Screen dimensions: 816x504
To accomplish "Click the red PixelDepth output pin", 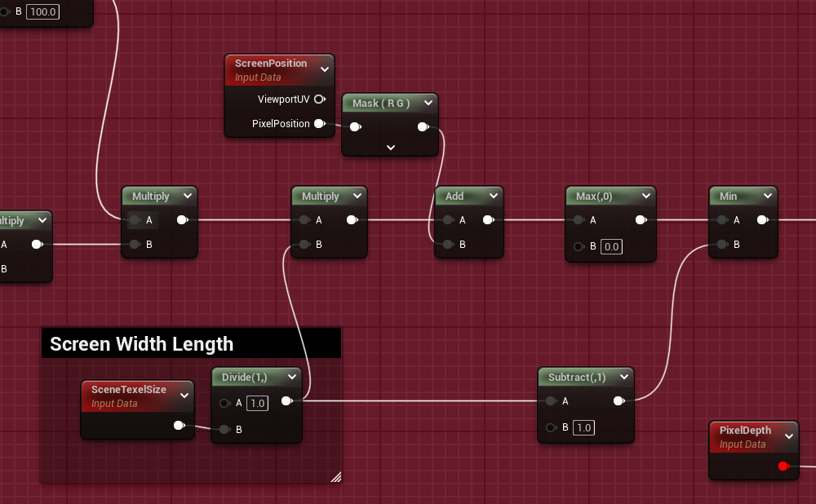I will (783, 466).
